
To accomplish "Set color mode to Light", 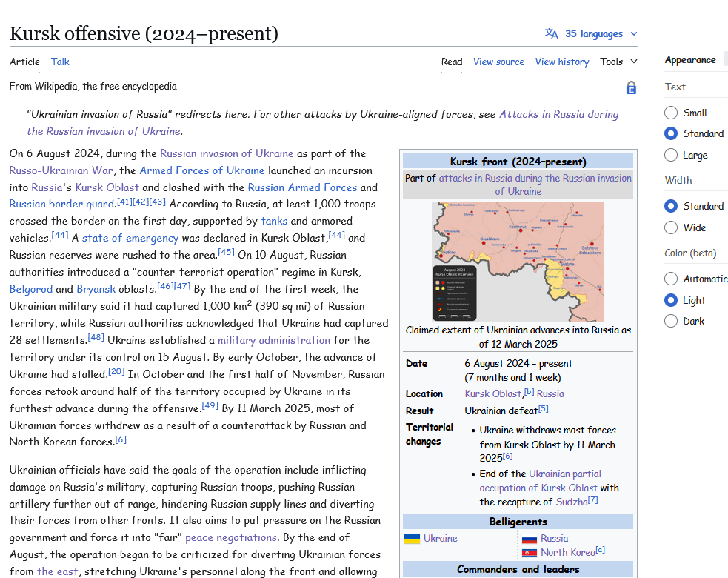I will click(x=671, y=300).
